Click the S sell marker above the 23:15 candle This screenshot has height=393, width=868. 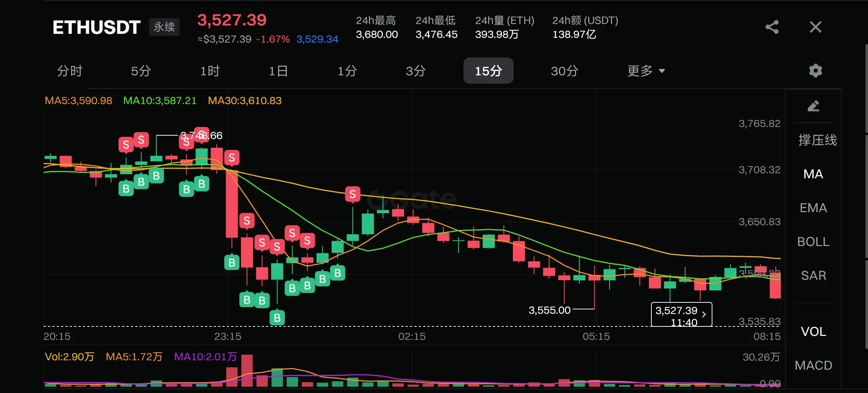[x=232, y=158]
